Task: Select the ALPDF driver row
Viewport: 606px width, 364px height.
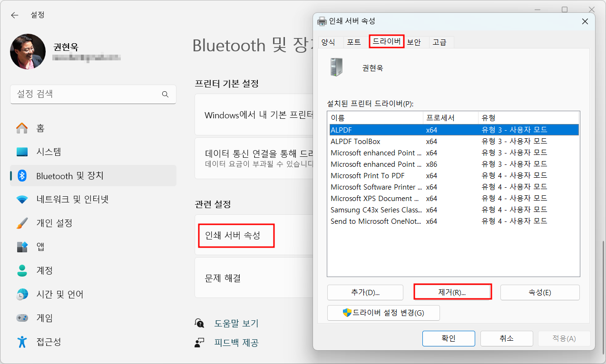Action: point(453,130)
